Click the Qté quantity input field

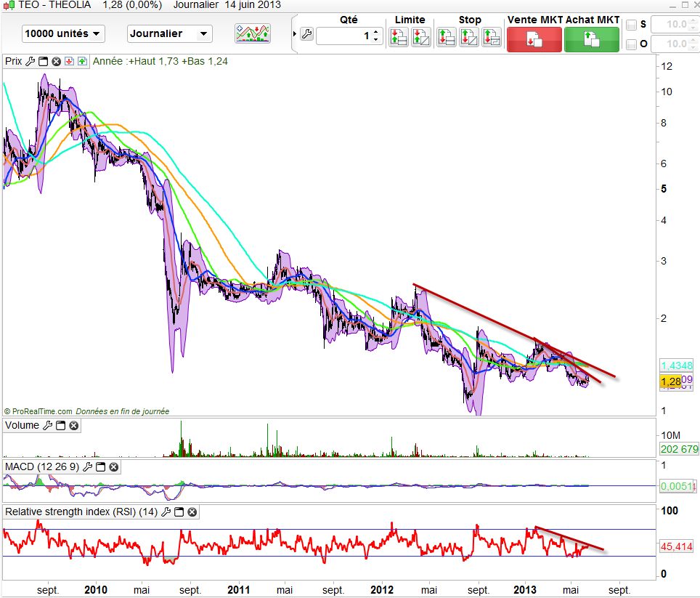(x=345, y=35)
